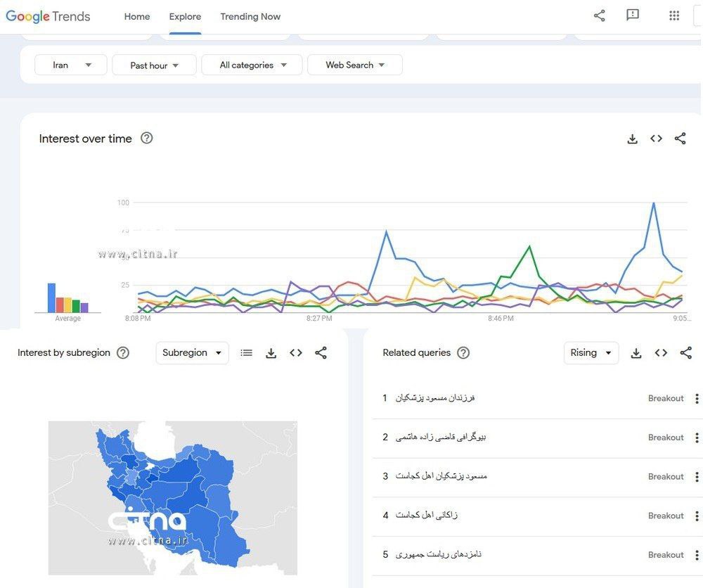703x588 pixels.
Task: Switch to the Home tab
Action: [136, 16]
